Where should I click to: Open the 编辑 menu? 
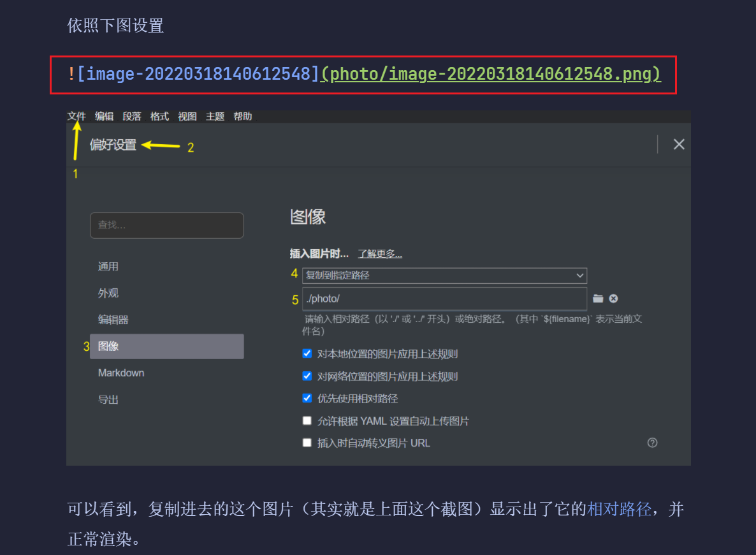point(104,116)
